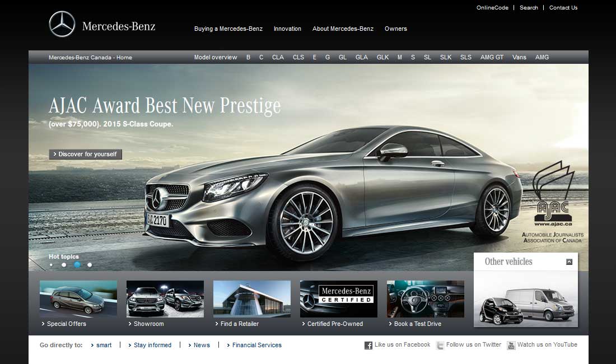Select the B model class

coord(248,57)
